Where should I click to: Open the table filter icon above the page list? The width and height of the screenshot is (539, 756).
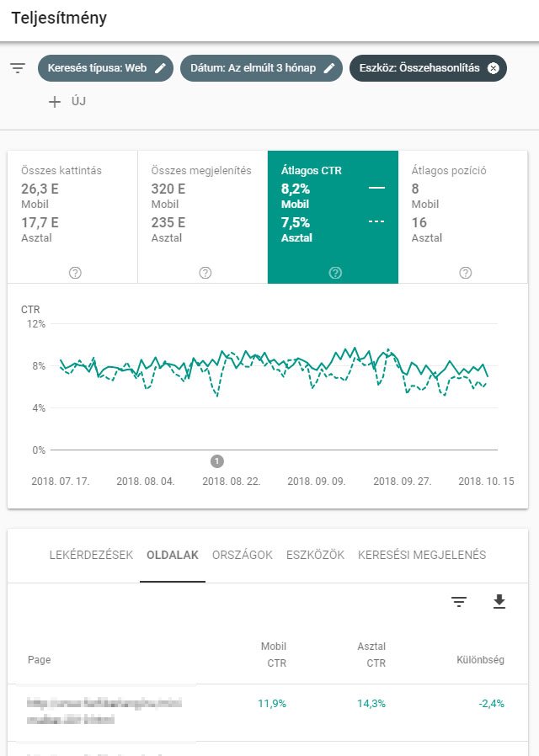(457, 602)
